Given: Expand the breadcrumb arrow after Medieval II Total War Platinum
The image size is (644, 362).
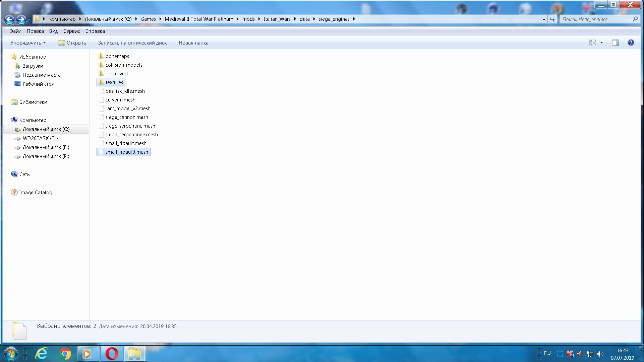Looking at the screenshot, I should coord(238,19).
